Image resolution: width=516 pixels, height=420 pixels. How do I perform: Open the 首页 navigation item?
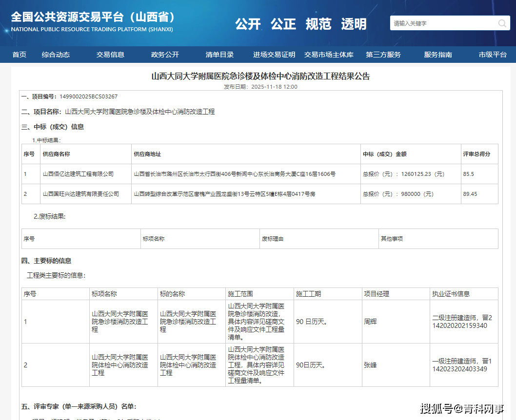(x=20, y=55)
